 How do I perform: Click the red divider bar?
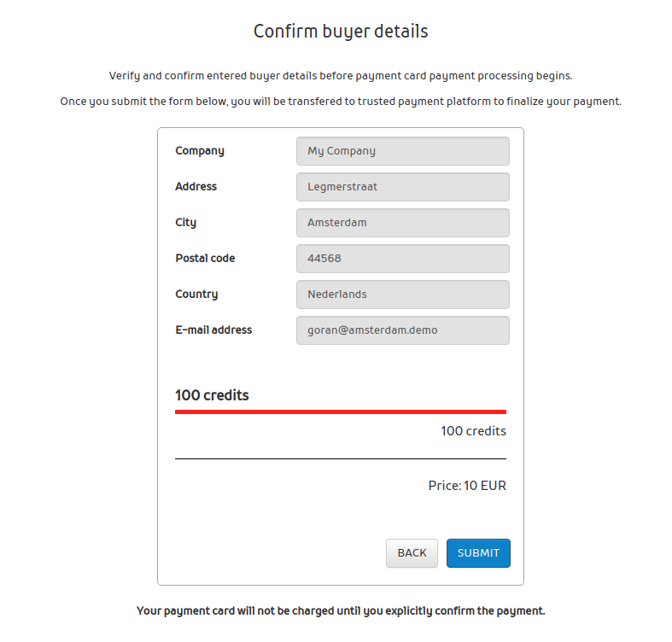[341, 411]
